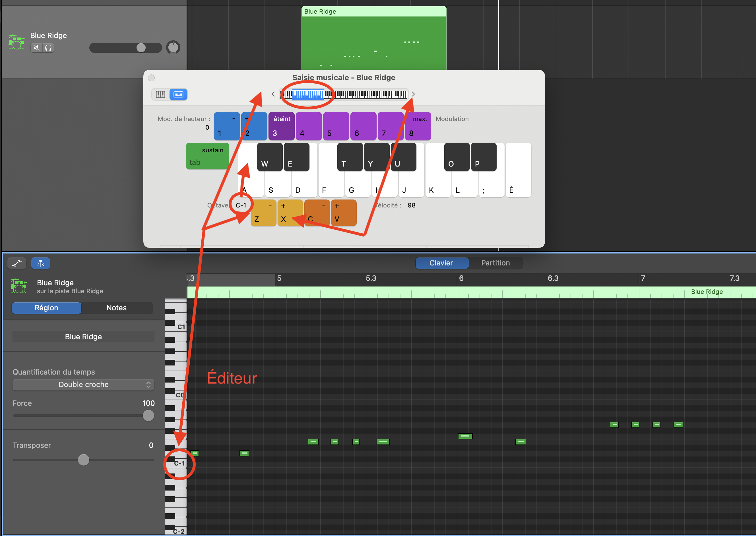
Task: Play white key J
Action: (412, 185)
